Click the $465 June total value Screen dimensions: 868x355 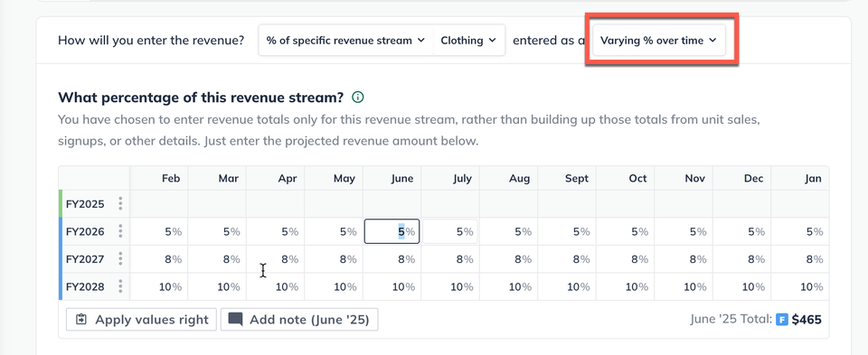(807, 320)
